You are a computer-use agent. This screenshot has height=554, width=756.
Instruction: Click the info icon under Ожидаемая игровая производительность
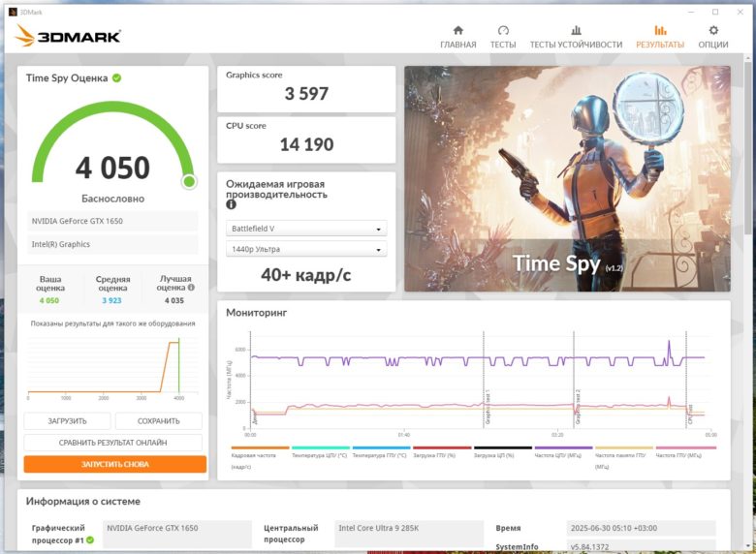coord(231,204)
